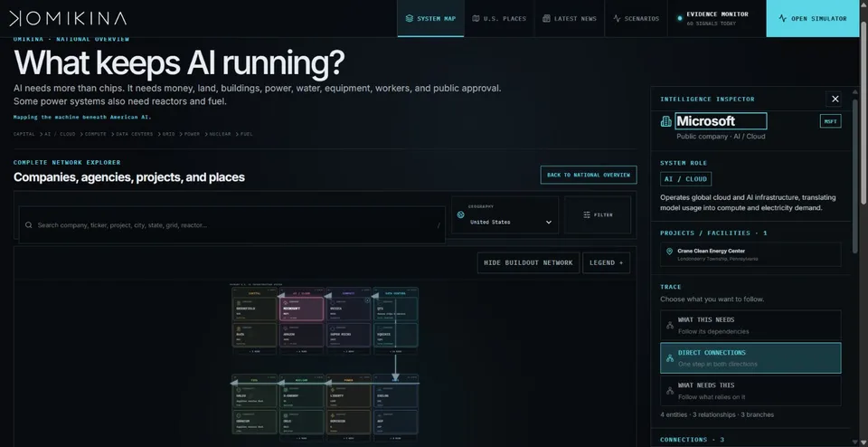Go to the Latest News tab
This screenshot has width=868, height=447.
click(570, 18)
